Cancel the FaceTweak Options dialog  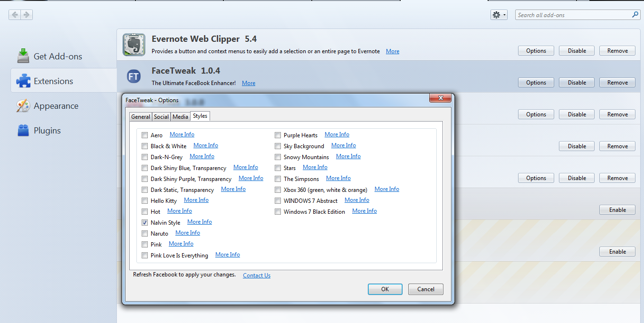point(426,289)
